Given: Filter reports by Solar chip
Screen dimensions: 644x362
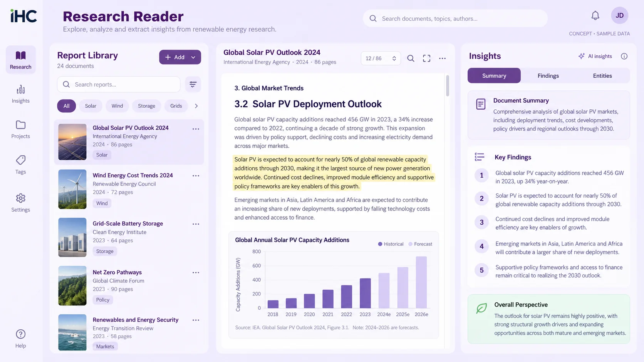Looking at the screenshot, I should coord(91,106).
